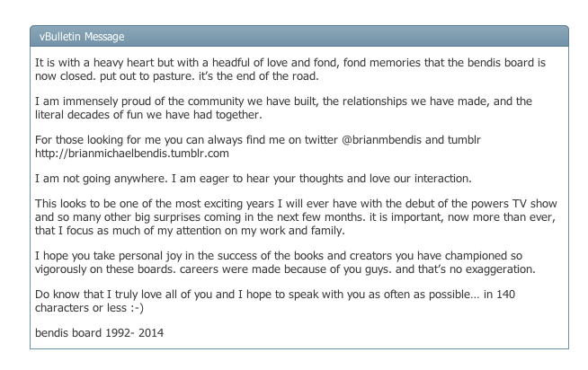The image size is (588, 370).
Task: Click the word twitter in the message
Action: (321, 140)
